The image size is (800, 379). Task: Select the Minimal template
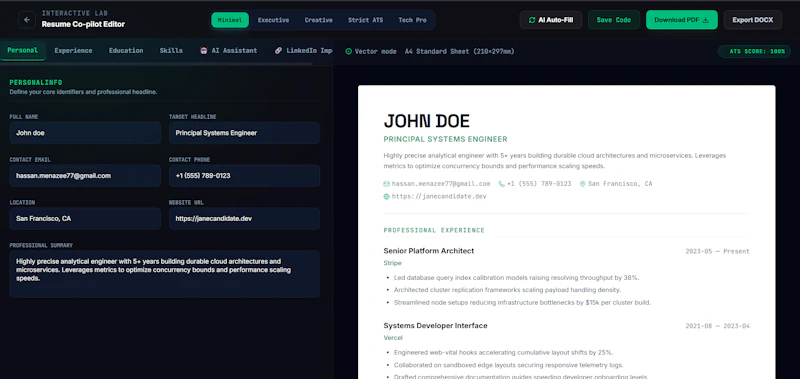pyautogui.click(x=230, y=20)
